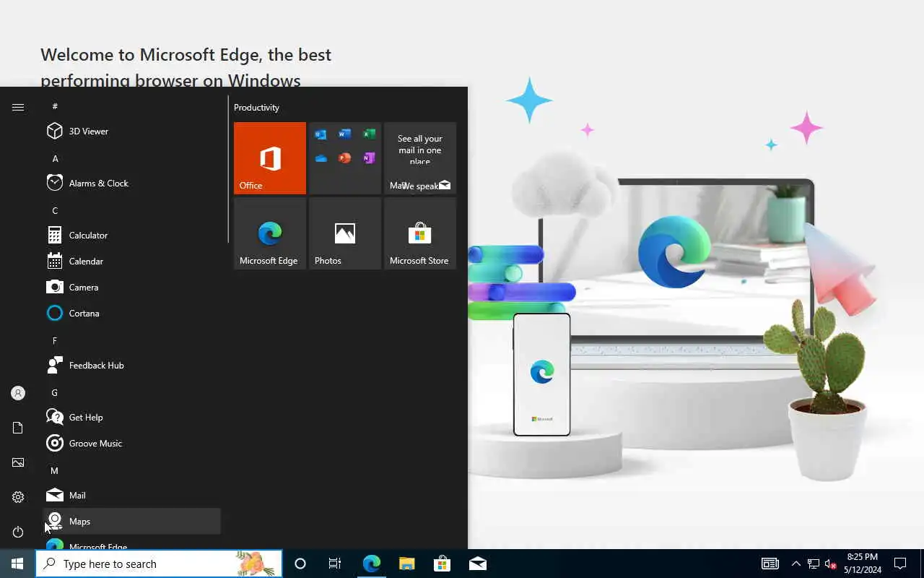Screen dimensions: 924x578
Task: Show hidden system tray icons
Action: 796,564
